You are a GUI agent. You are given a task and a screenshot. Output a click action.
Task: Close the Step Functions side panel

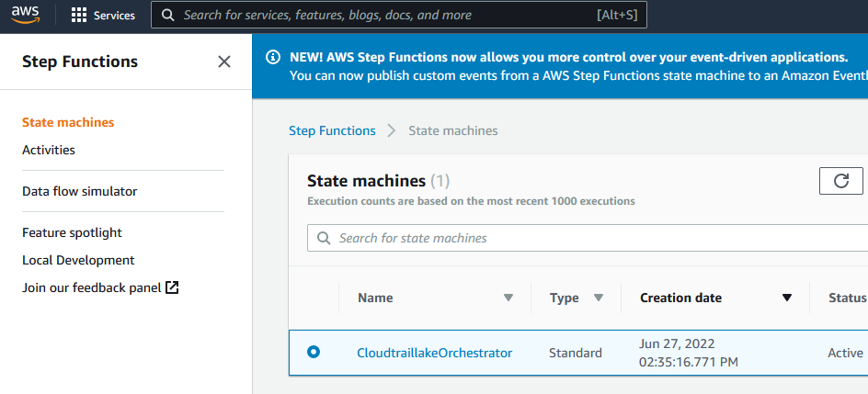(224, 62)
